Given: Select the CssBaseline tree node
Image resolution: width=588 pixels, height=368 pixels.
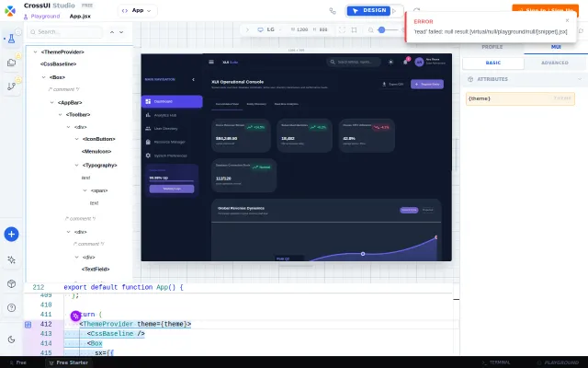Looking at the screenshot, I should (x=58, y=64).
